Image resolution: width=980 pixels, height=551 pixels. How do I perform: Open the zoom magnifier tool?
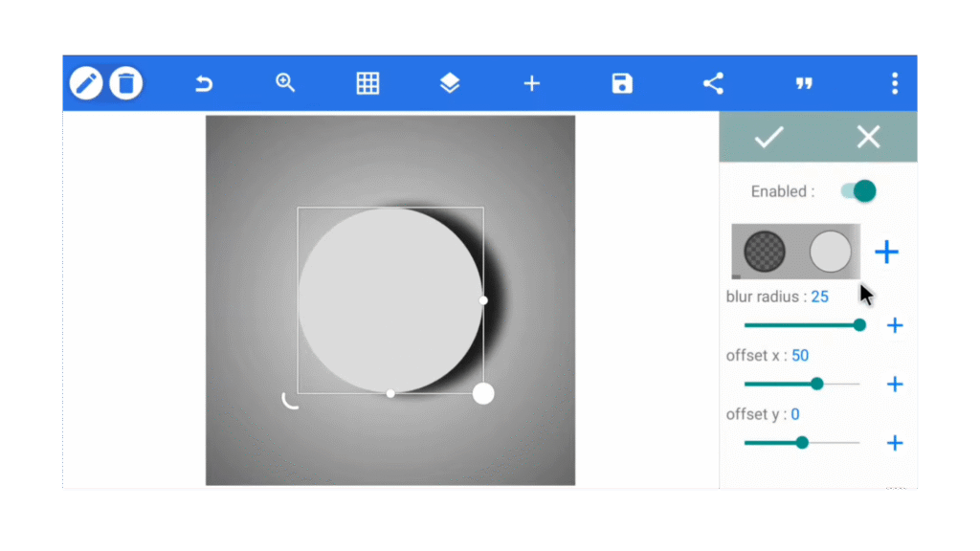285,83
